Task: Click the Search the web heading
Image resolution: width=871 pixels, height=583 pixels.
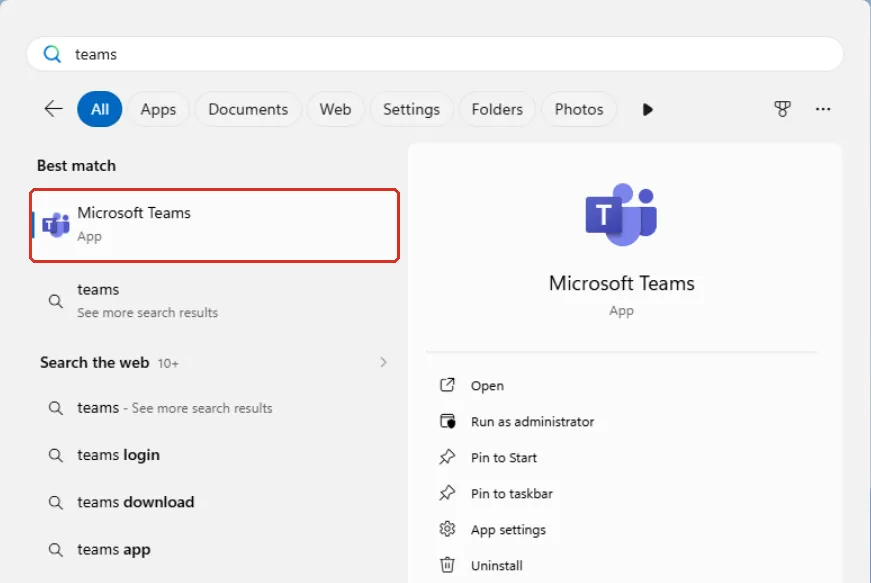Action: pyautogui.click(x=94, y=363)
